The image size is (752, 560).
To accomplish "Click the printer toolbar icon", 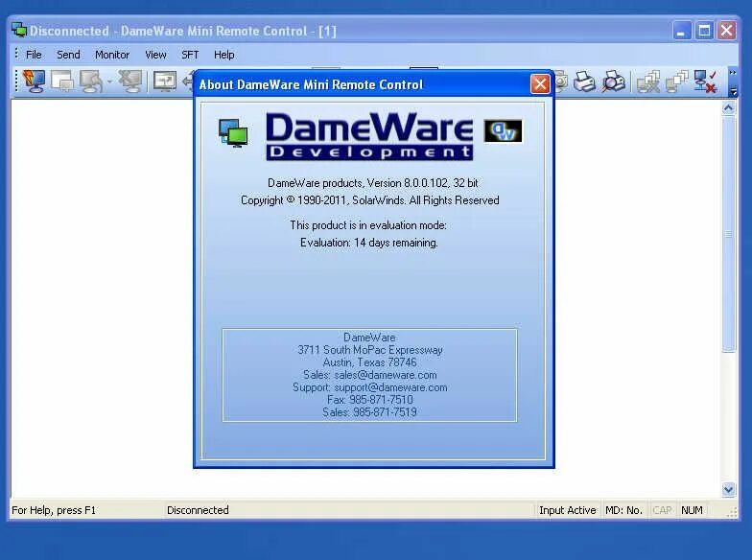I will [584, 81].
